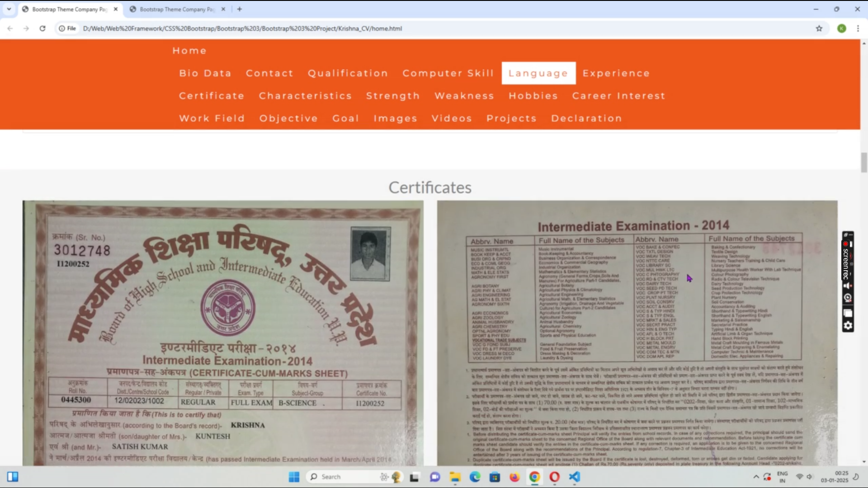
Task: Switch to second Bootstrap Theme Company tab
Action: point(176,9)
